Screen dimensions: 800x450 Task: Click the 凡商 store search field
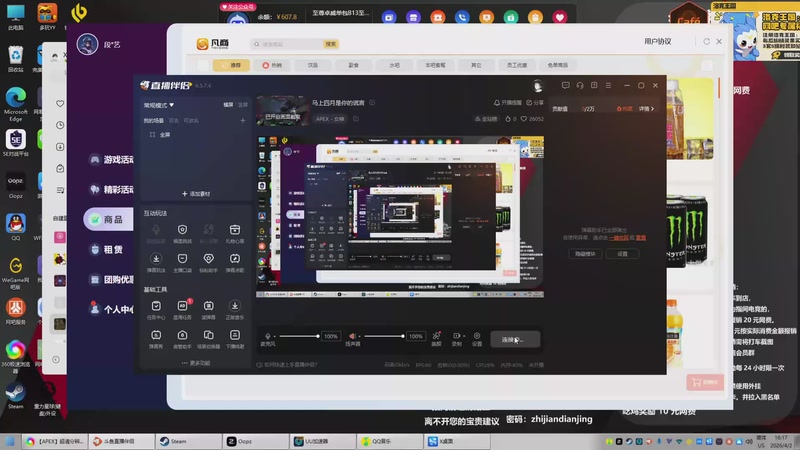point(288,44)
